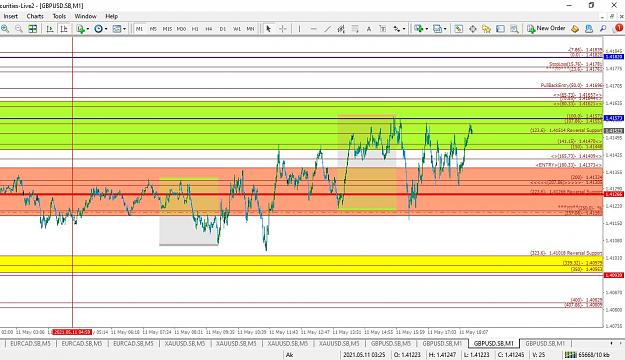Switch chart to H4 timeframe
Screen dimensions: 625x360
[209, 29]
